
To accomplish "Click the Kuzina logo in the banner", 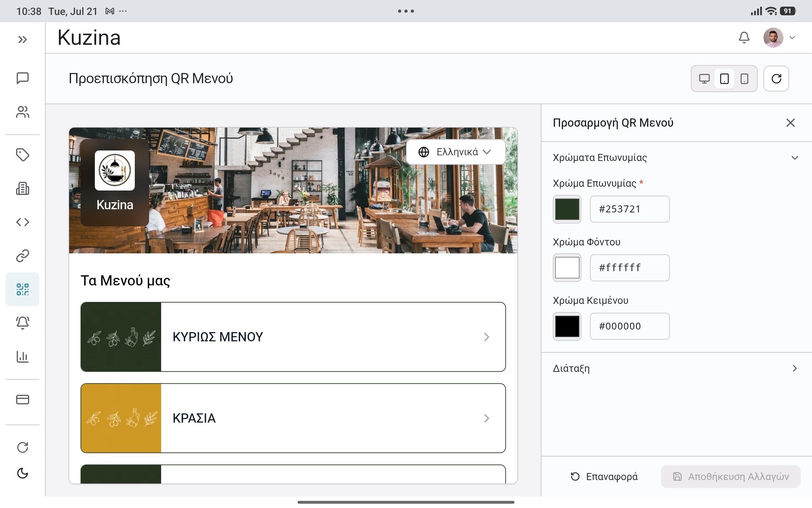I will tap(115, 170).
